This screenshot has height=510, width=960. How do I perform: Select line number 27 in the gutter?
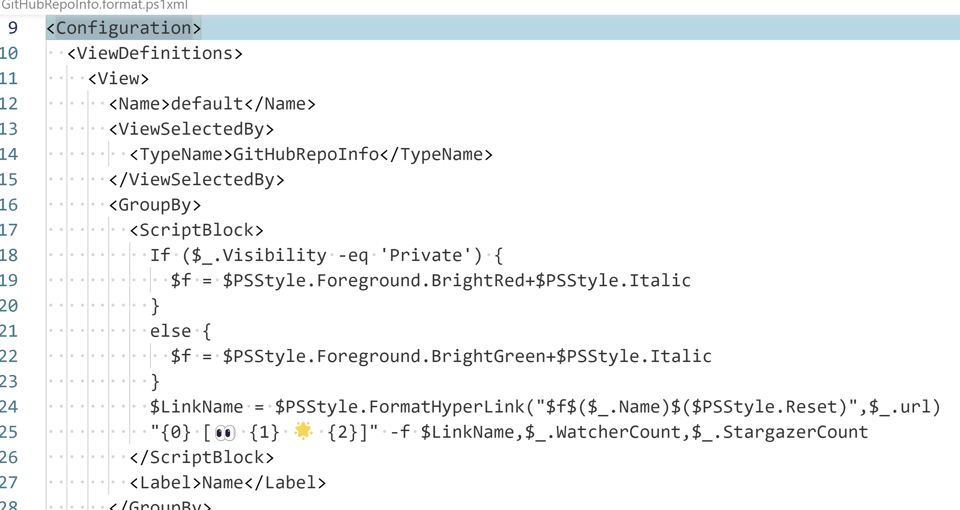pyautogui.click(x=9, y=482)
